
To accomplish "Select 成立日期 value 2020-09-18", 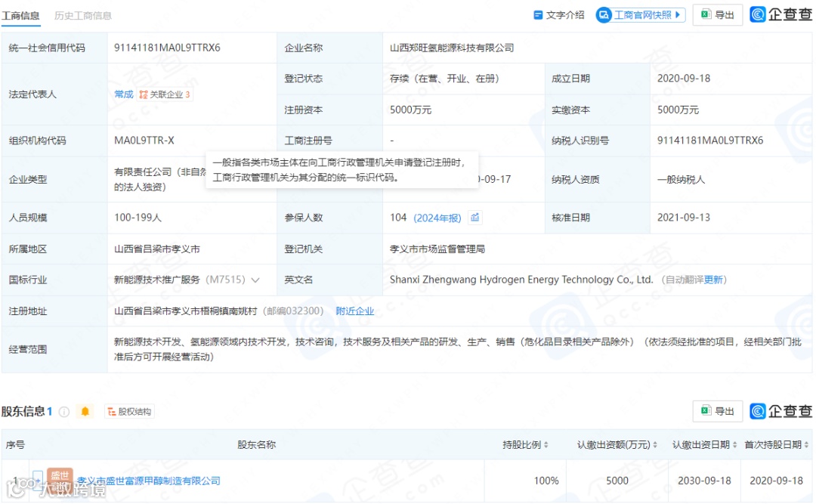I will pos(683,79).
